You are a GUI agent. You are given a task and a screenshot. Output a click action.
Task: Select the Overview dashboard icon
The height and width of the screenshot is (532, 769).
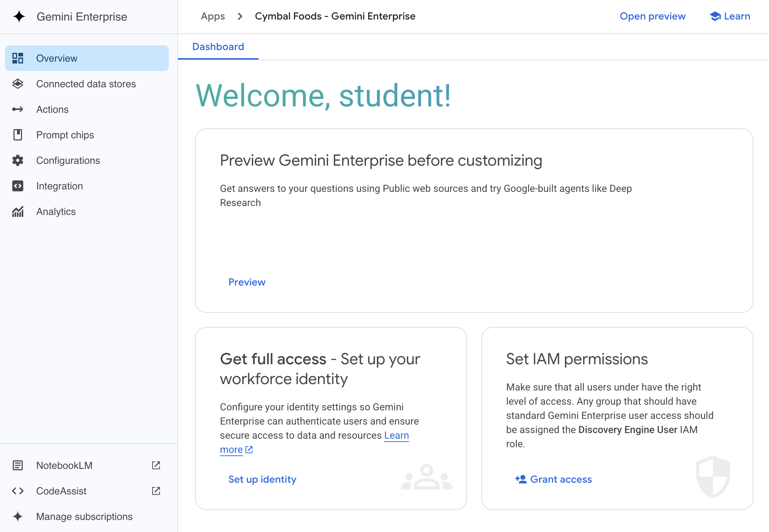coord(18,58)
